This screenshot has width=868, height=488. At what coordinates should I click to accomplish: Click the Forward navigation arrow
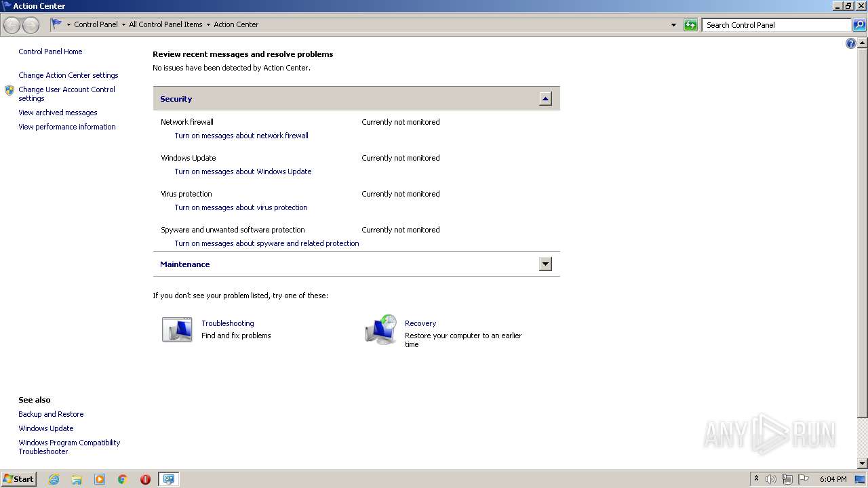click(31, 25)
